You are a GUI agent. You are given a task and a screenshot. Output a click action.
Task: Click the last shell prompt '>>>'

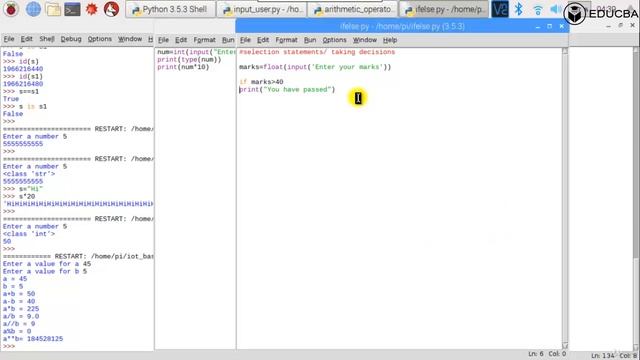9,346
